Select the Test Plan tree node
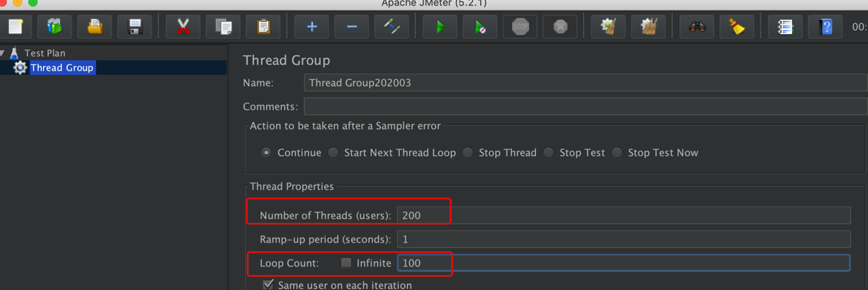868x290 pixels. coord(45,53)
